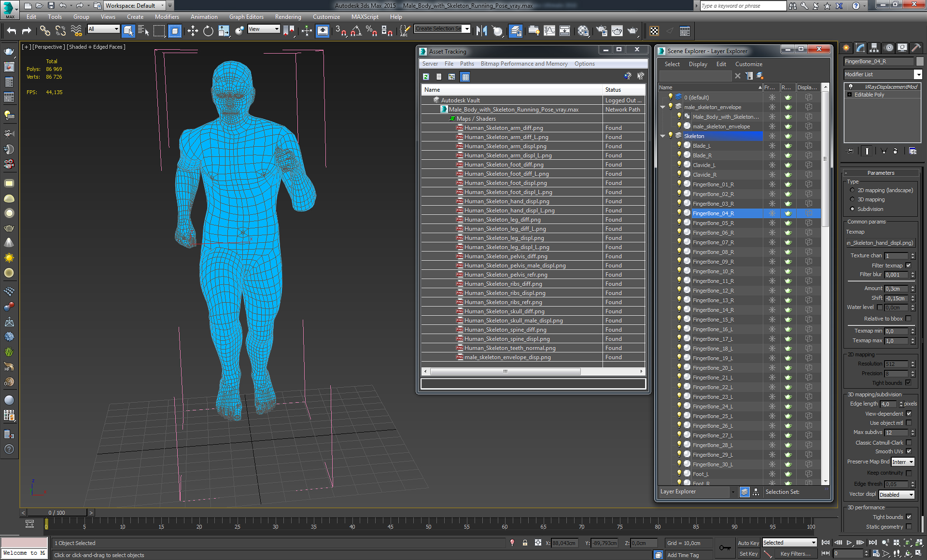
Task: Select Subdivision radio button
Action: 852,209
